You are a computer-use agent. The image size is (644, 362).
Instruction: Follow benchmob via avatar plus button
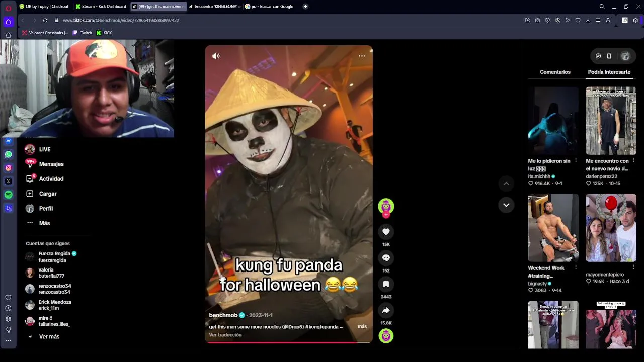pos(386,215)
